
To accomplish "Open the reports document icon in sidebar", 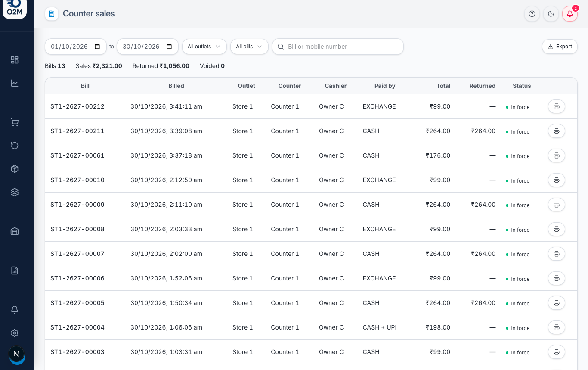I will pyautogui.click(x=15, y=271).
